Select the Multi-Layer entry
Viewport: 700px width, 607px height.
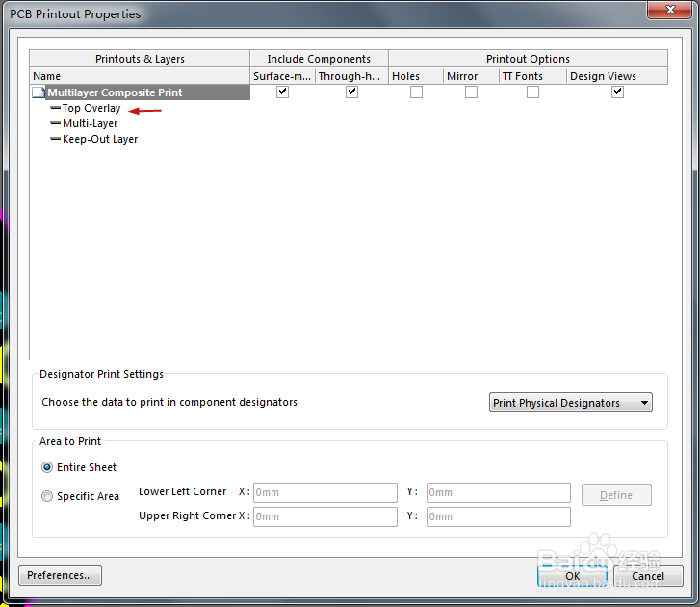point(90,123)
